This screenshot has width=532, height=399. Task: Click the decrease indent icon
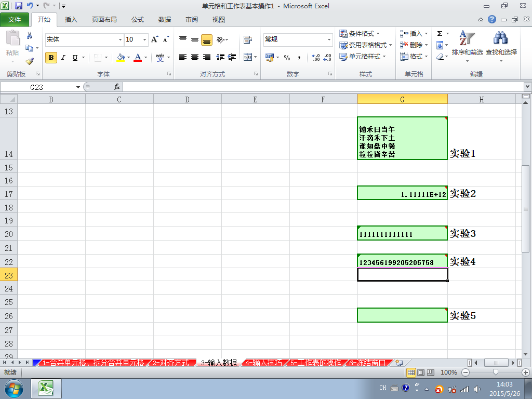[220, 57]
